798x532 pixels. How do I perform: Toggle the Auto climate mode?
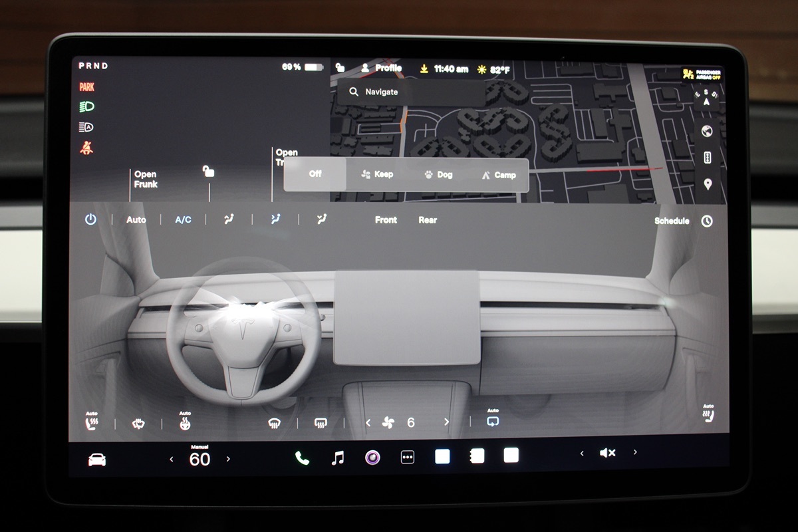point(136,219)
